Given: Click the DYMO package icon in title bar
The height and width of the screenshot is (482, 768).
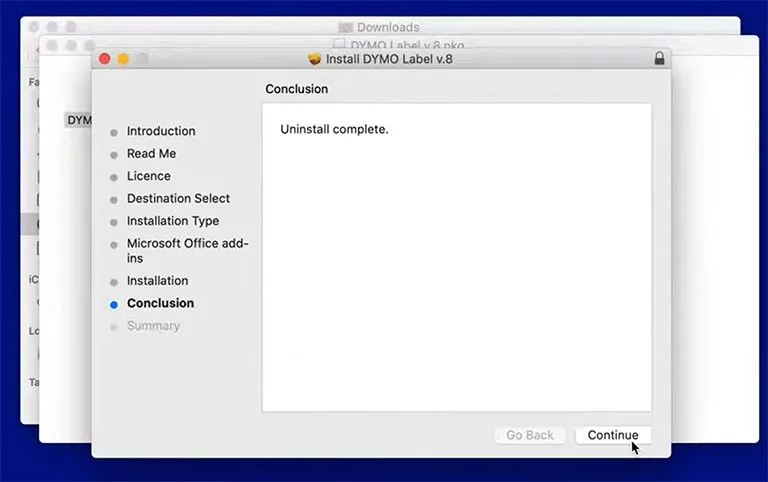Looking at the screenshot, I should [x=314, y=59].
